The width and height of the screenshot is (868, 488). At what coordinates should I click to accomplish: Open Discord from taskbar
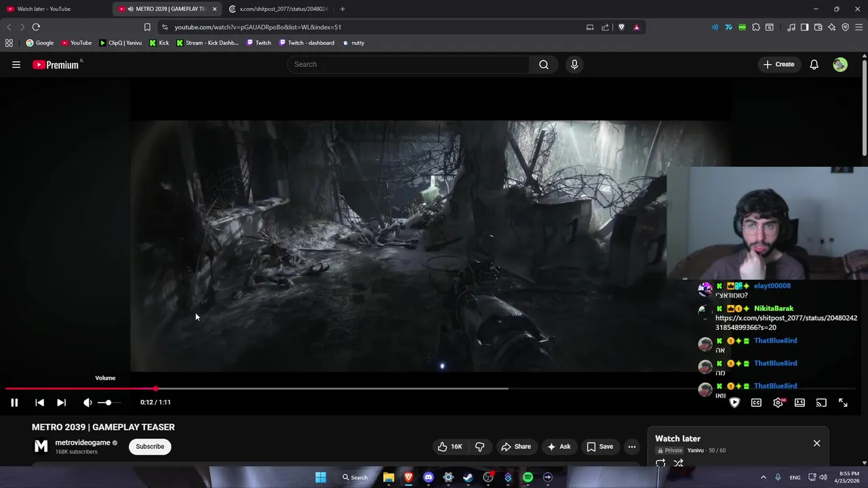coord(428,477)
